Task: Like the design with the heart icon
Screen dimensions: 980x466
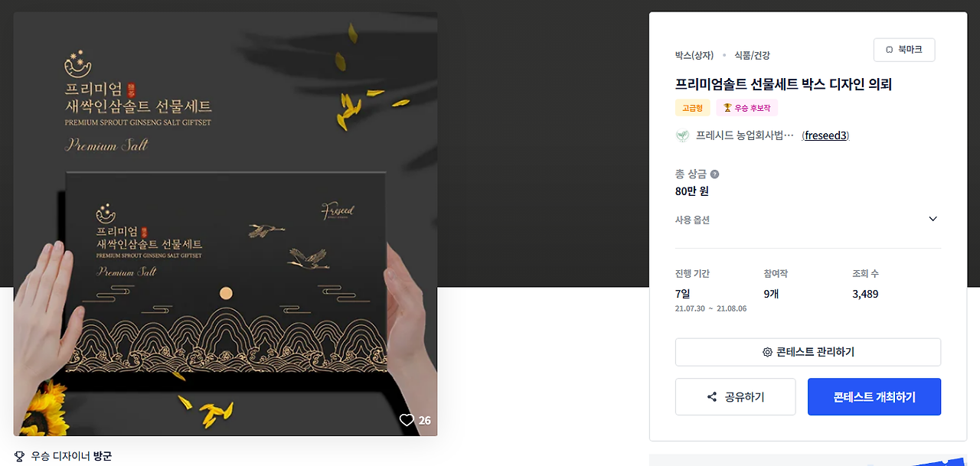Action: pyautogui.click(x=407, y=420)
